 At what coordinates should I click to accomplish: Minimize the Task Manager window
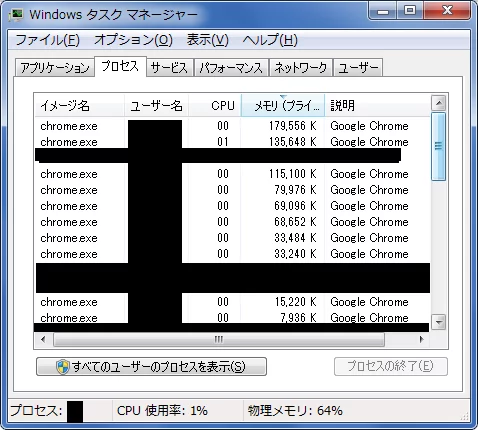point(383,11)
